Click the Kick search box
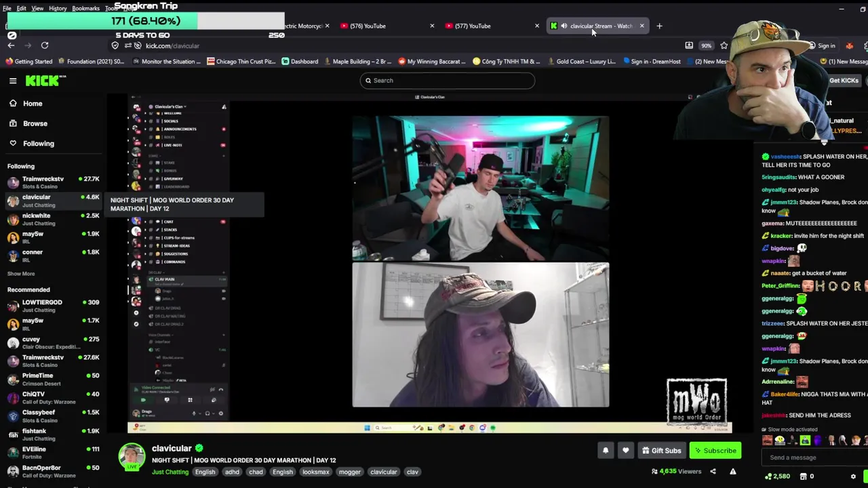This screenshot has width=868, height=488. click(x=447, y=81)
